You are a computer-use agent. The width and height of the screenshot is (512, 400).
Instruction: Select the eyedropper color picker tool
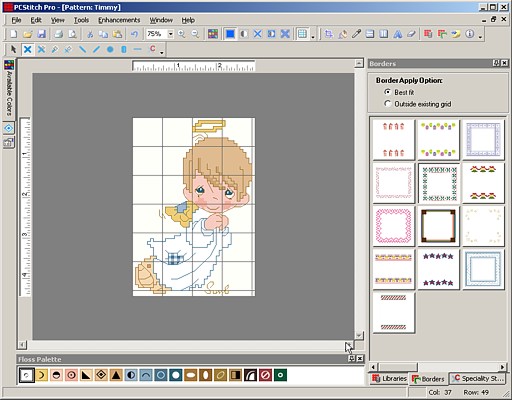[x=356, y=34]
